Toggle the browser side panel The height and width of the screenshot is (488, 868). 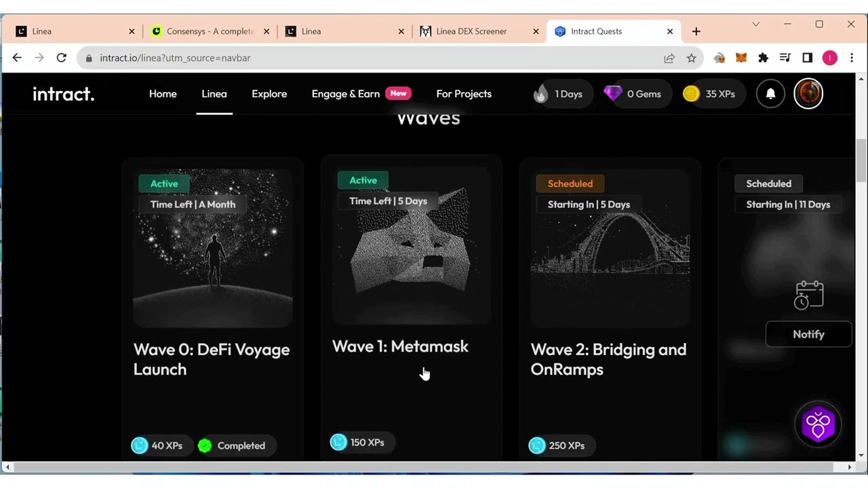point(807,58)
